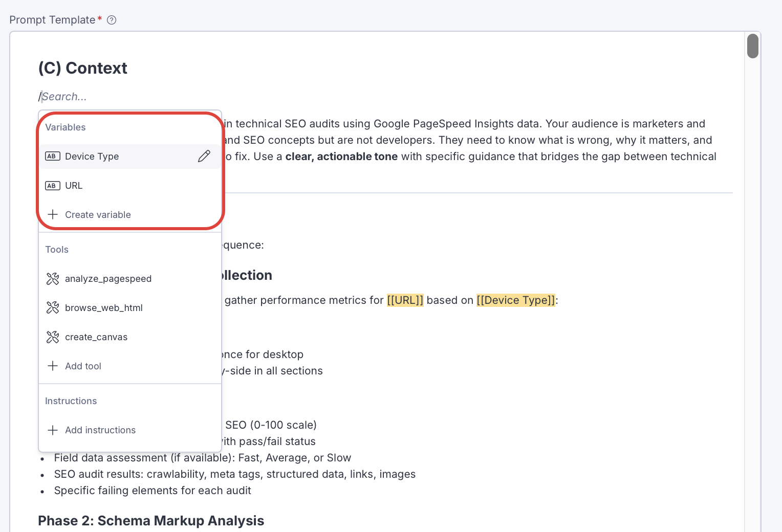Click the tool icon next to browse_web_html
This screenshot has width=782, height=532.
point(53,308)
